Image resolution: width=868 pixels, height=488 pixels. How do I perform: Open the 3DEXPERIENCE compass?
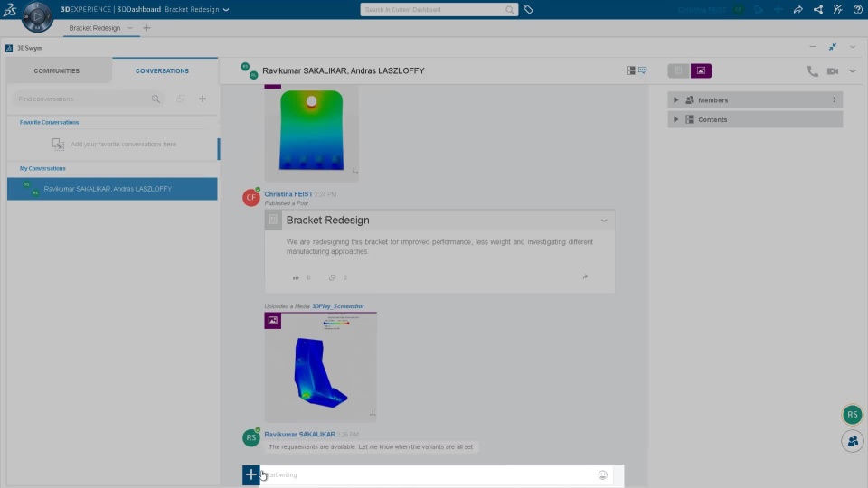click(x=37, y=16)
